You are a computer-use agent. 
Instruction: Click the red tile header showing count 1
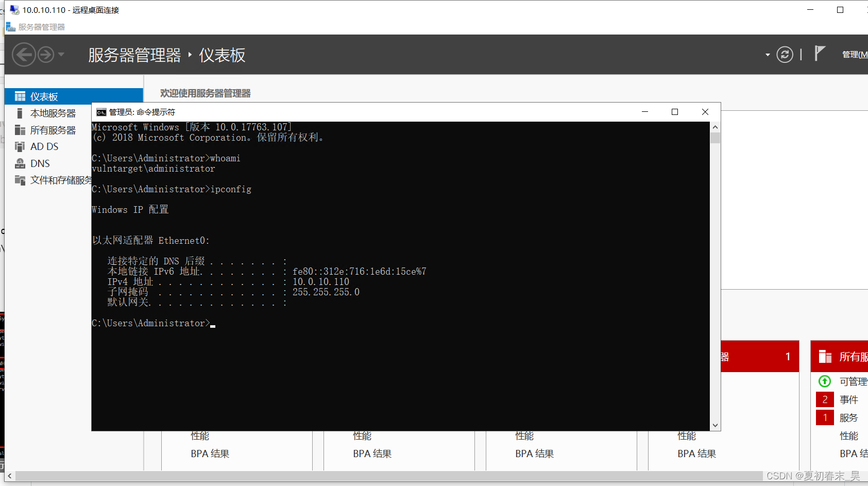tap(760, 356)
